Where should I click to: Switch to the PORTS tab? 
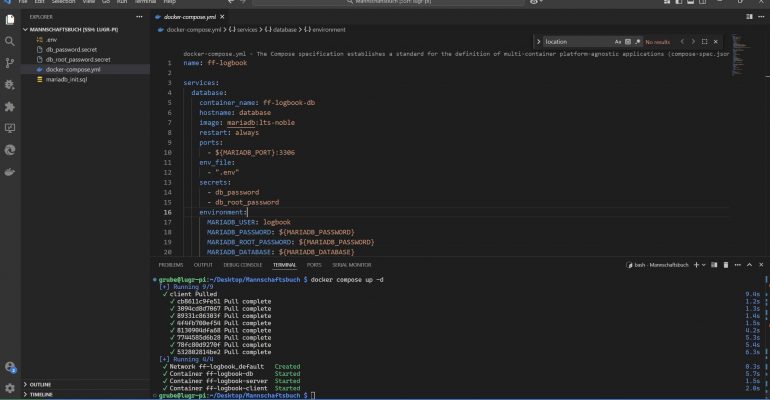pyautogui.click(x=314, y=265)
